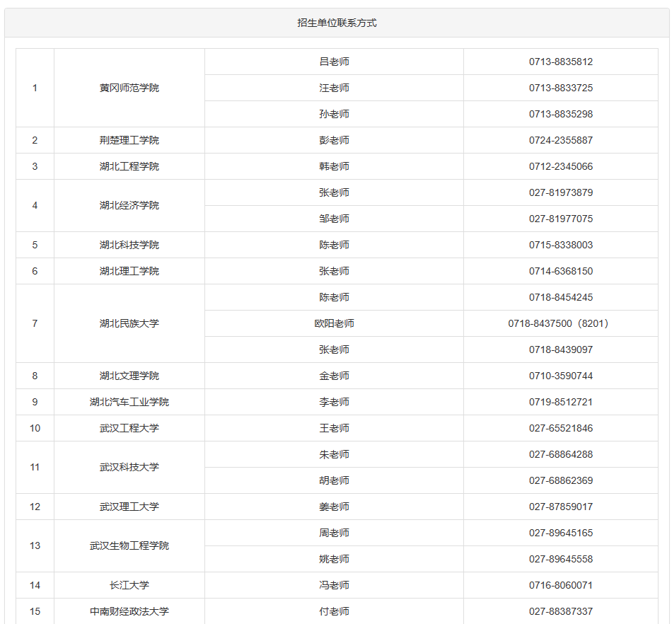
Task: Click 周老师 contact name
Action: pyautogui.click(x=334, y=533)
